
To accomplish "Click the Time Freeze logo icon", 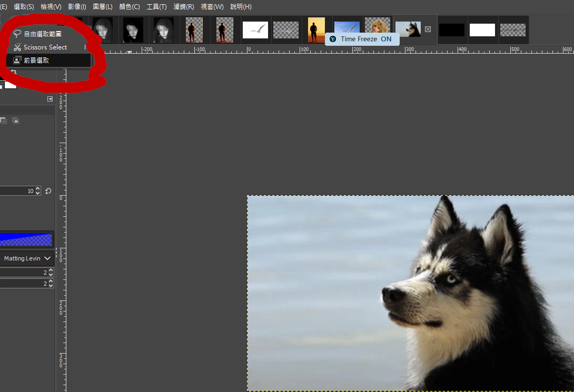I will [x=333, y=39].
